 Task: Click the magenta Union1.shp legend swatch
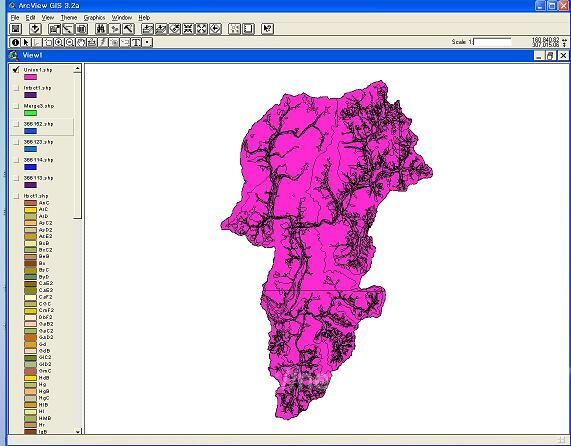point(30,77)
